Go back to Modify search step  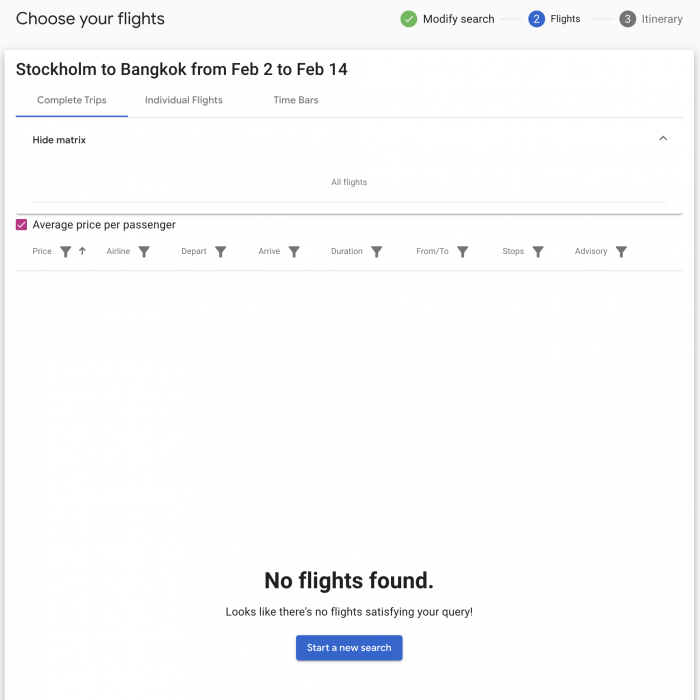[458, 19]
